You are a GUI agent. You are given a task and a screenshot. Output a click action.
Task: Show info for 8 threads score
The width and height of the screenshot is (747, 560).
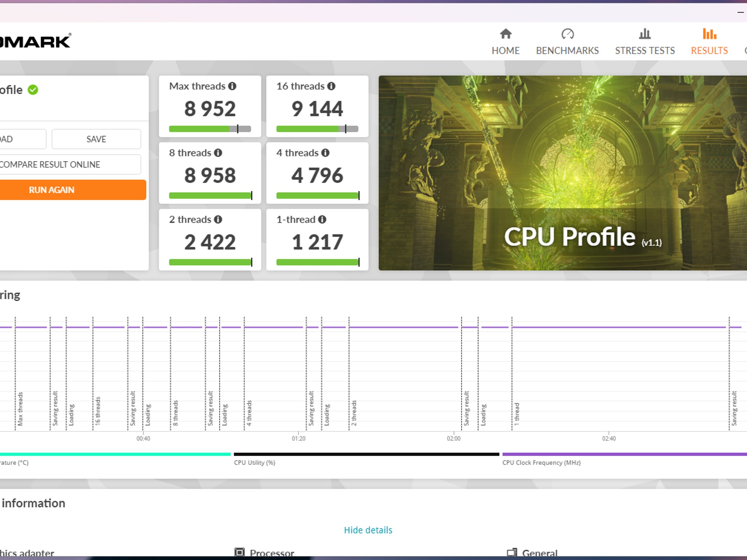tap(218, 153)
